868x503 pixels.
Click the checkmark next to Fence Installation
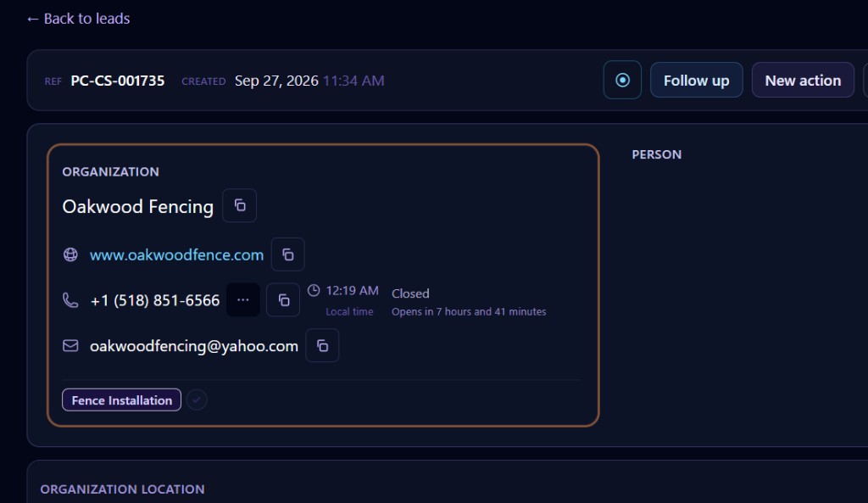pyautogui.click(x=197, y=400)
